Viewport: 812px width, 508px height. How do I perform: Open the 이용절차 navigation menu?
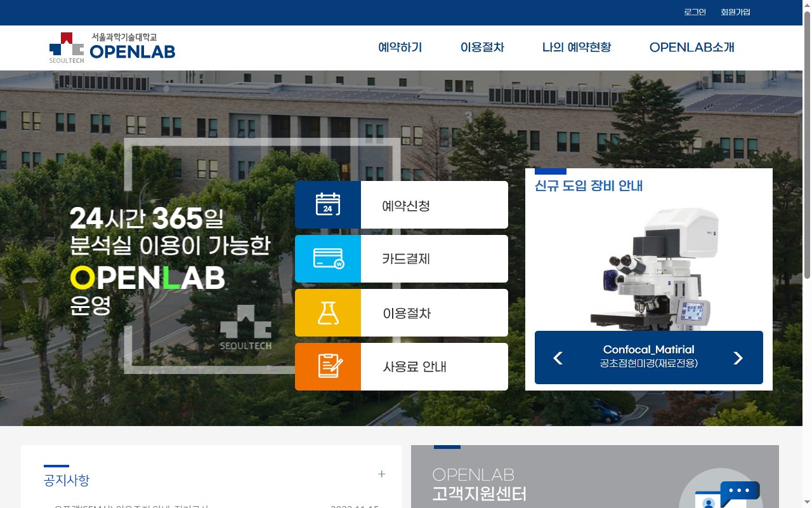pos(482,47)
